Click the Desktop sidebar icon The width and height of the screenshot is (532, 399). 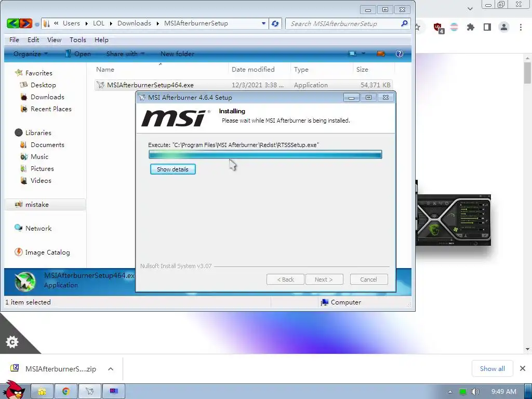click(24, 85)
